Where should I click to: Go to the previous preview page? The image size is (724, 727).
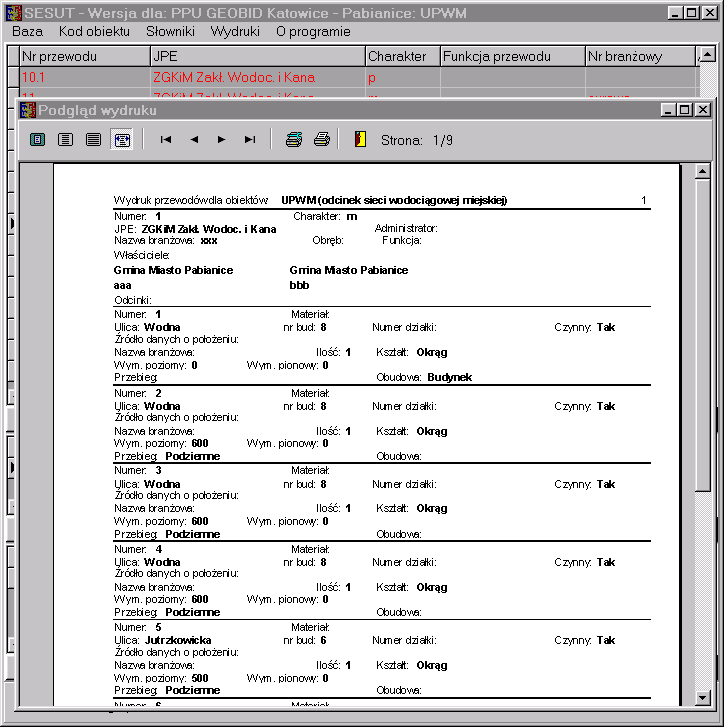[194, 140]
